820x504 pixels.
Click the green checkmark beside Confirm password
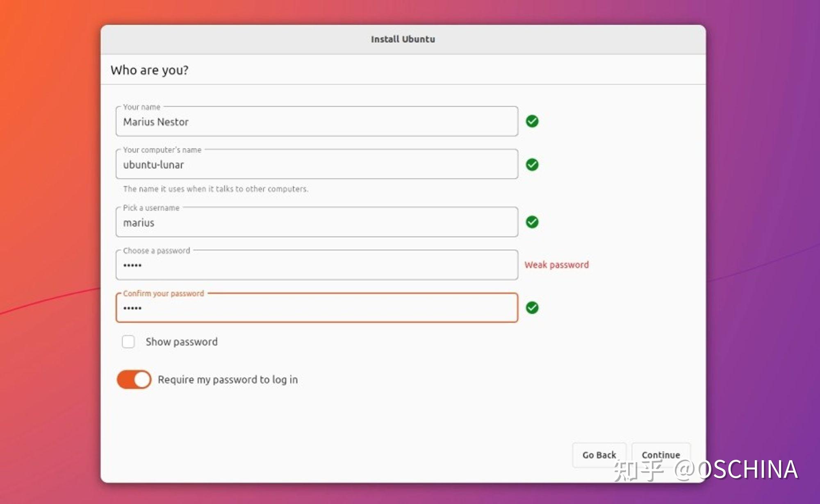(532, 308)
